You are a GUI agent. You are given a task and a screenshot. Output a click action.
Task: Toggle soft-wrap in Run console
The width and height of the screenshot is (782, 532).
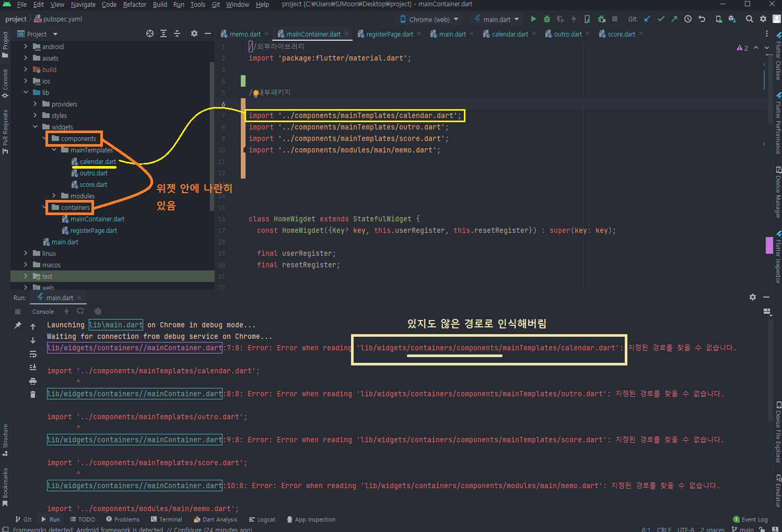tap(33, 354)
